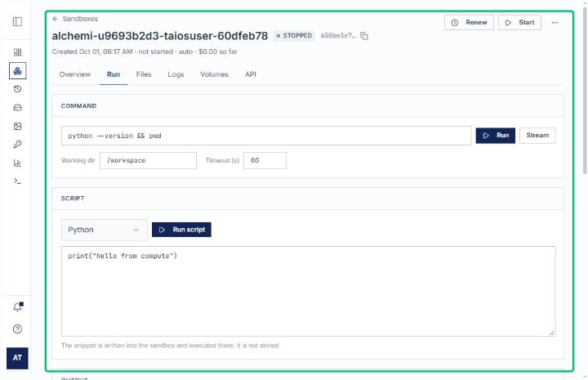This screenshot has height=380, width=588.
Task: Expand the Python language dropdown
Action: coord(105,230)
